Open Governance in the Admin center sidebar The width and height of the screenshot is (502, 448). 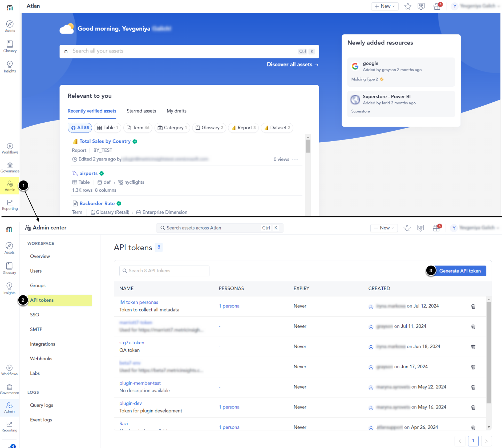[9, 389]
